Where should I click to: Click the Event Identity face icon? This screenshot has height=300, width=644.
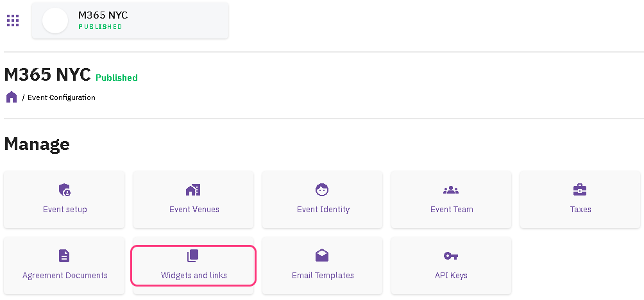[x=322, y=190]
